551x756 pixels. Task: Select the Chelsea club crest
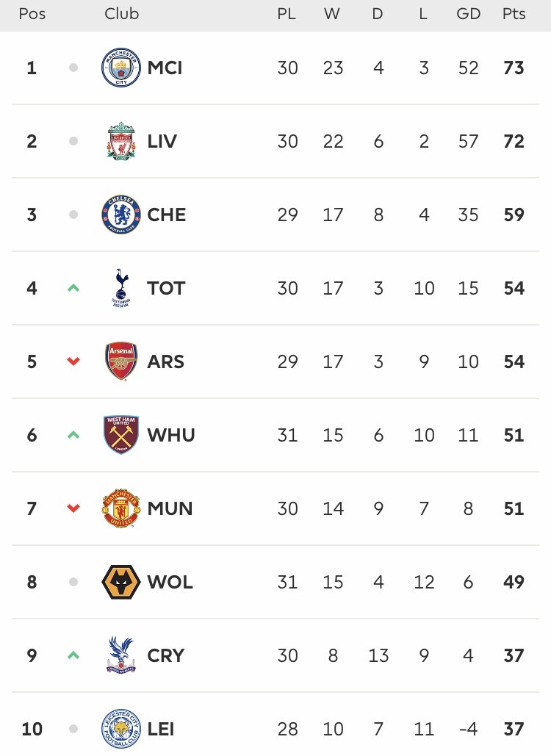(x=121, y=215)
